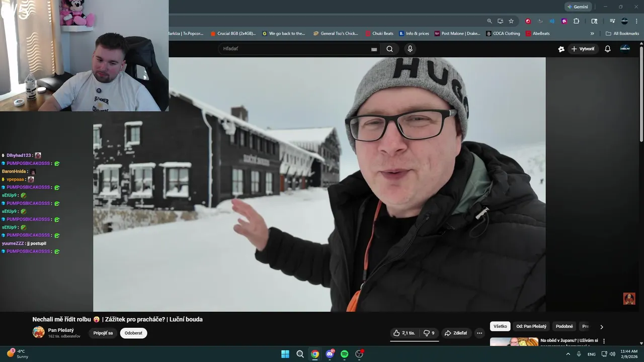The image size is (644, 362).
Task: Click the tab search icon in Chrome toolbar
Action: pos(594,21)
